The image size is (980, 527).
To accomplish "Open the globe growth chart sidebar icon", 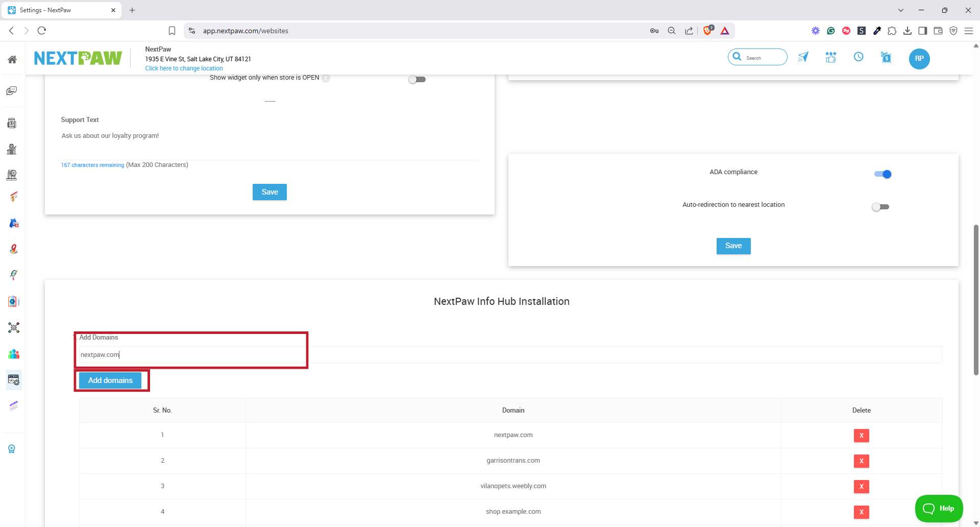I will point(12,149).
